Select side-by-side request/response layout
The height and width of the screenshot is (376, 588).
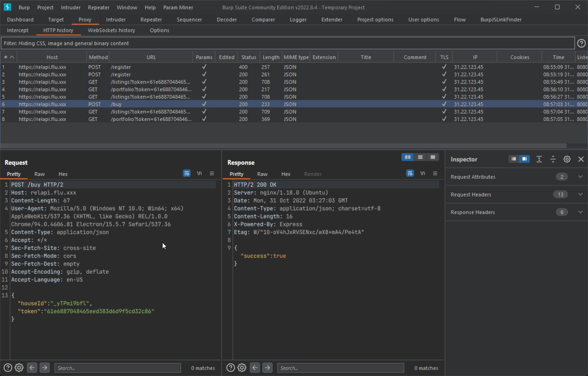click(x=408, y=157)
